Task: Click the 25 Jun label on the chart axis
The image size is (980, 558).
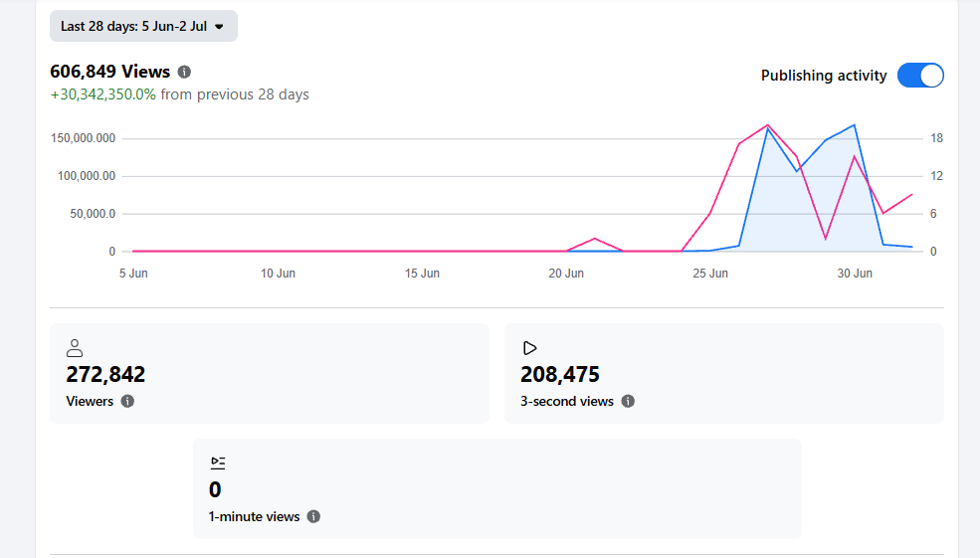Action: (710, 274)
